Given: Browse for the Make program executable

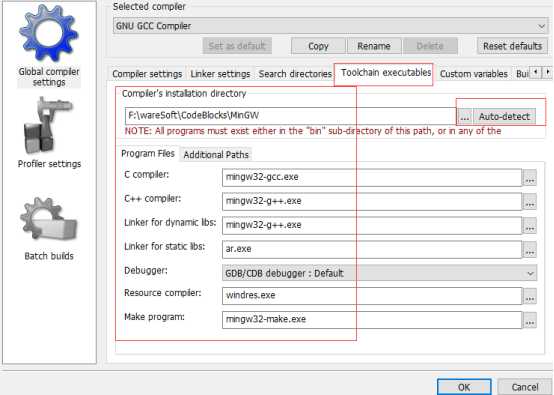Looking at the screenshot, I should [x=530, y=320].
